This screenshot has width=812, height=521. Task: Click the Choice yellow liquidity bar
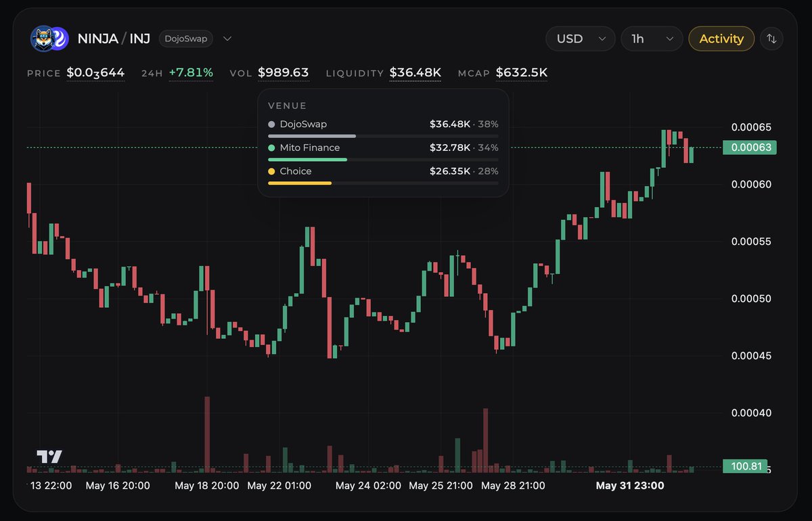click(300, 183)
